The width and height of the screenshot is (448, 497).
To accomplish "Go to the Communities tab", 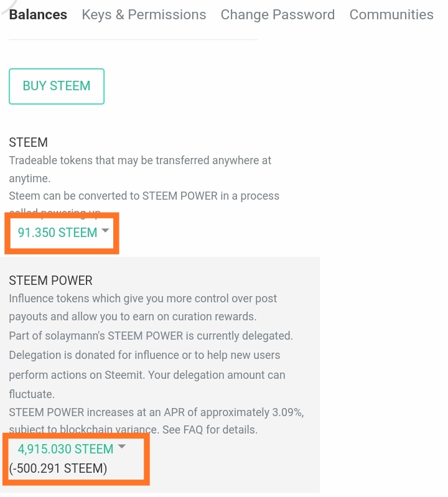I will pos(391,14).
